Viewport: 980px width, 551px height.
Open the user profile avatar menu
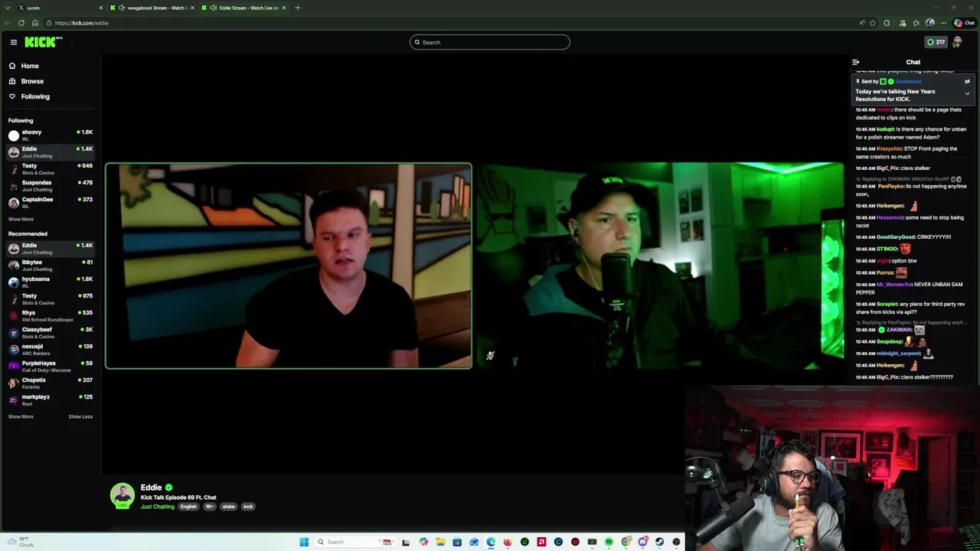pos(957,42)
